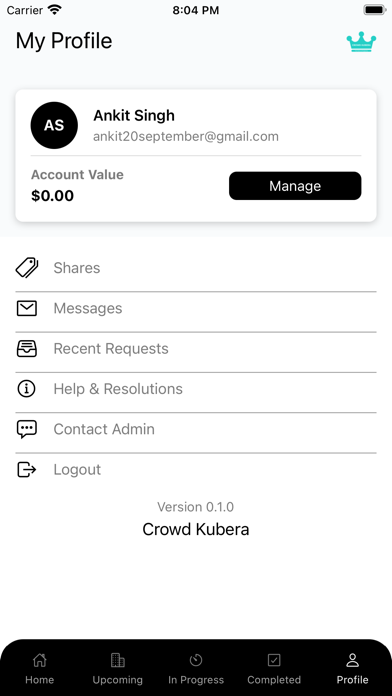Screen dimensions: 392x696
Task: Click the Recent Requests inbox tray icon
Action: pyautogui.click(x=27, y=348)
